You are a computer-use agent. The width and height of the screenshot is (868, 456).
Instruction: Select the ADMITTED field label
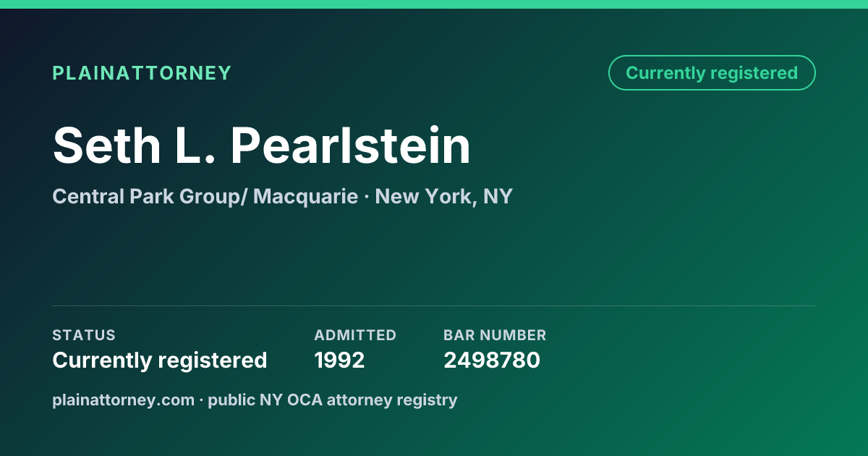coord(355,335)
